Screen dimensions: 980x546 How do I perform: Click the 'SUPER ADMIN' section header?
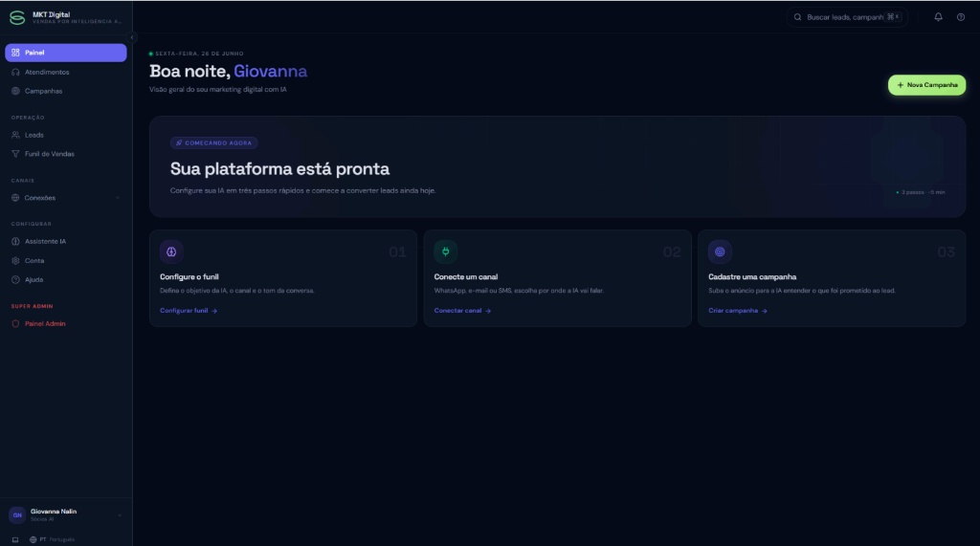32,306
